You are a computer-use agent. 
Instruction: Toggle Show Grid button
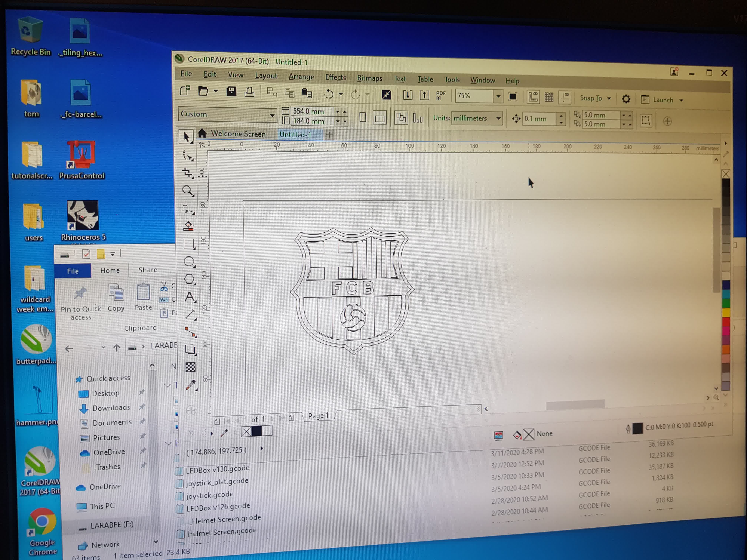pos(549,98)
